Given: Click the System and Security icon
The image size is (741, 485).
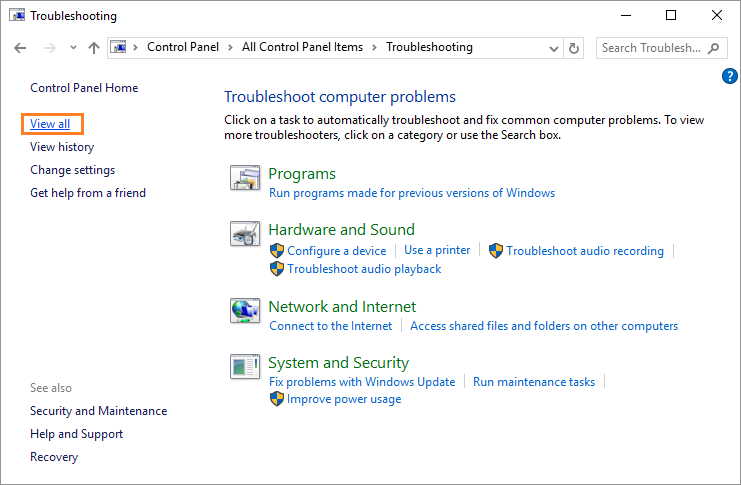Looking at the screenshot, I should tap(245, 366).
